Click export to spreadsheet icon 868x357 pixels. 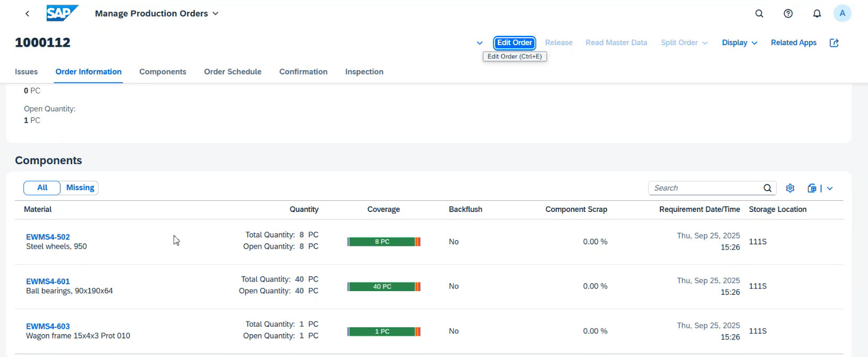coord(812,188)
